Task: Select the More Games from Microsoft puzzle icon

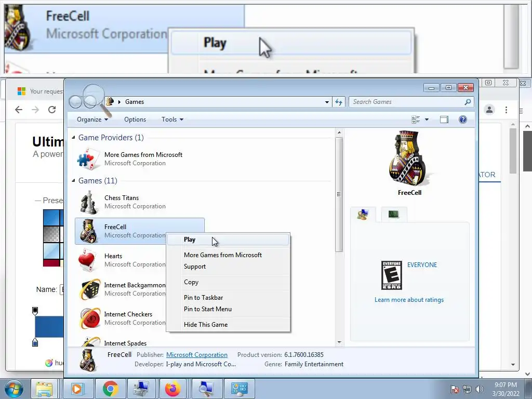Action: point(88,159)
